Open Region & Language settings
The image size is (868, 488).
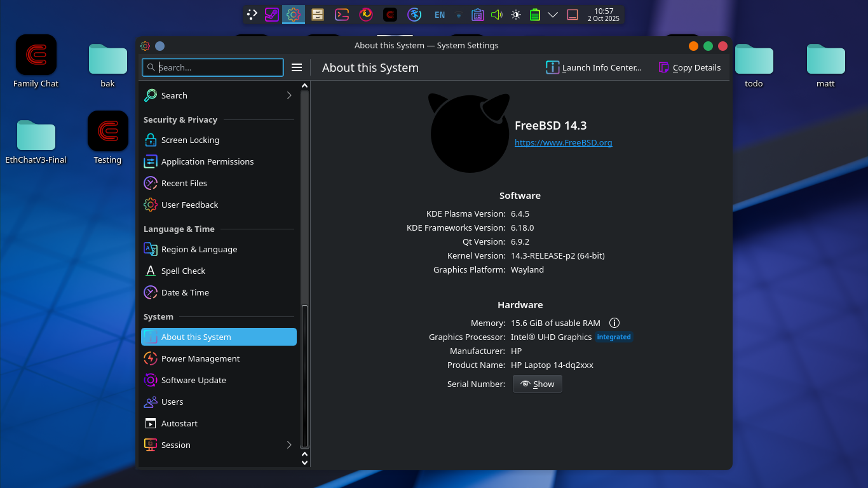tap(199, 249)
